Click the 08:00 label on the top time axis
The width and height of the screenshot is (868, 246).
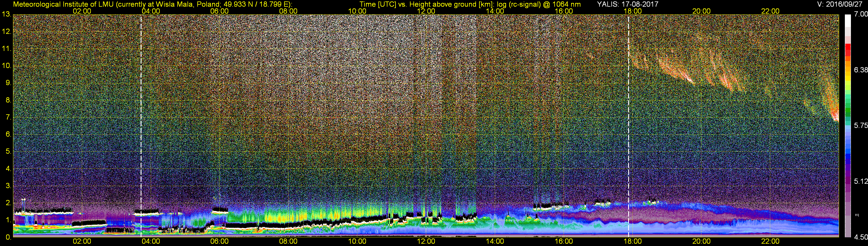coord(288,11)
